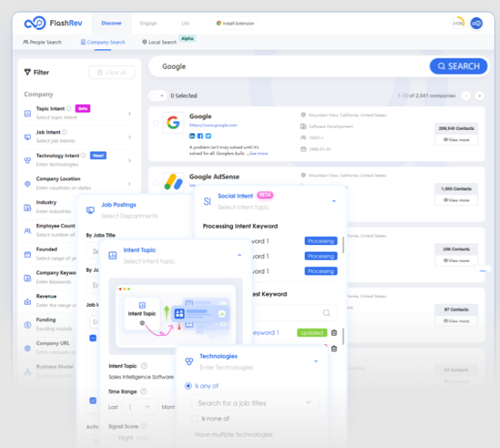
Task: Open the Discover tab
Action: pyautogui.click(x=111, y=23)
